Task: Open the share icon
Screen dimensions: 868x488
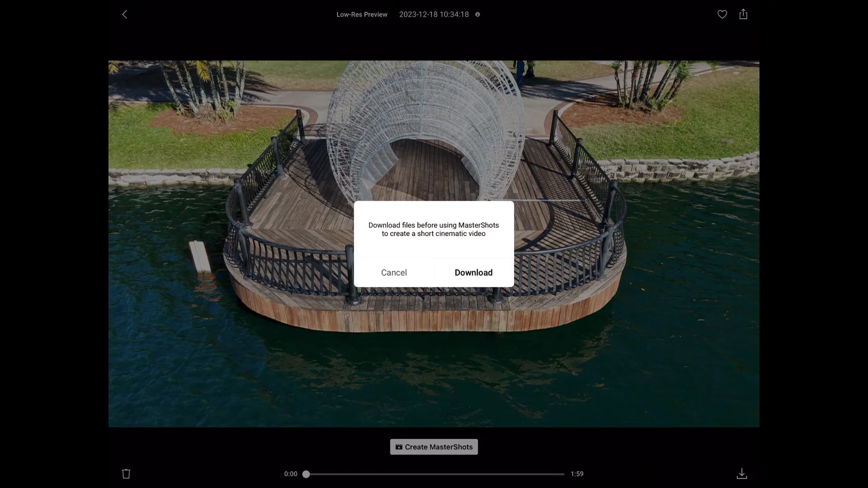Action: point(743,14)
